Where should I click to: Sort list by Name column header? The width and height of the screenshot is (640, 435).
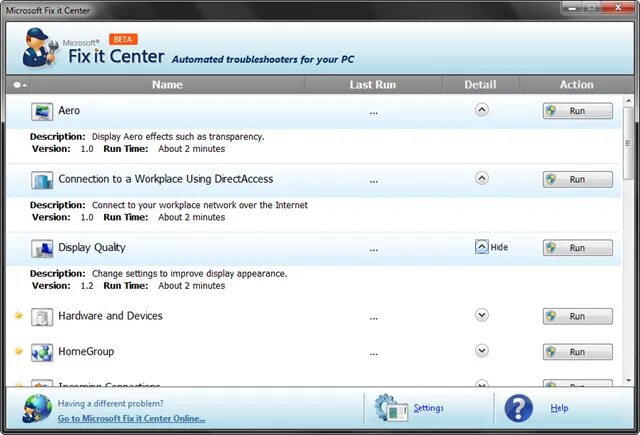[167, 85]
